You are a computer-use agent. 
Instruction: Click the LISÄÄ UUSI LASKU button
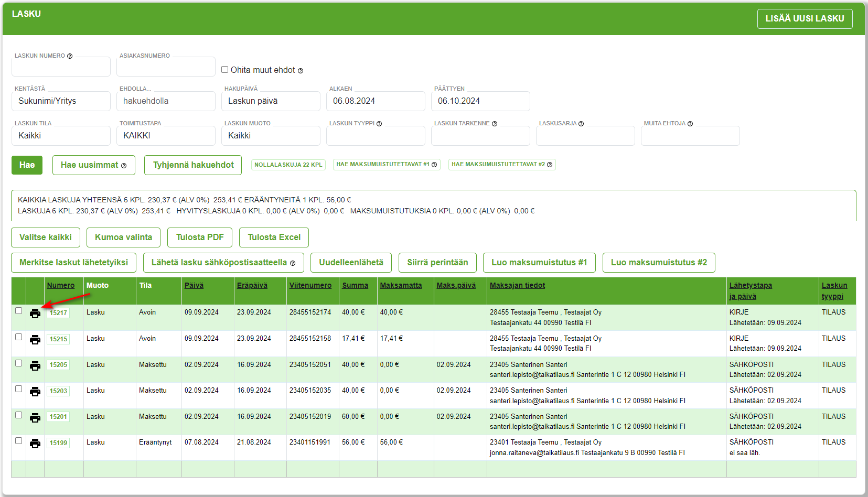coord(805,19)
